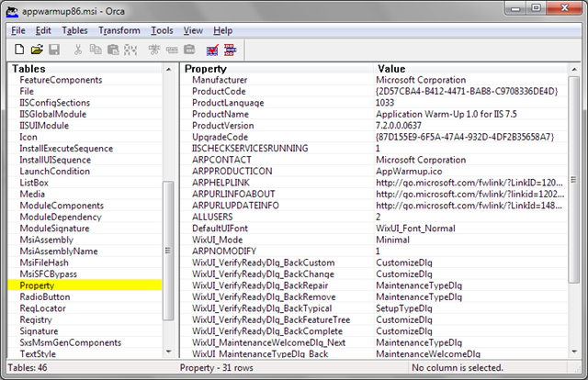Image resolution: width=588 pixels, height=380 pixels.
Task: Click the Property grid scroll up arrow
Action: coord(573,70)
